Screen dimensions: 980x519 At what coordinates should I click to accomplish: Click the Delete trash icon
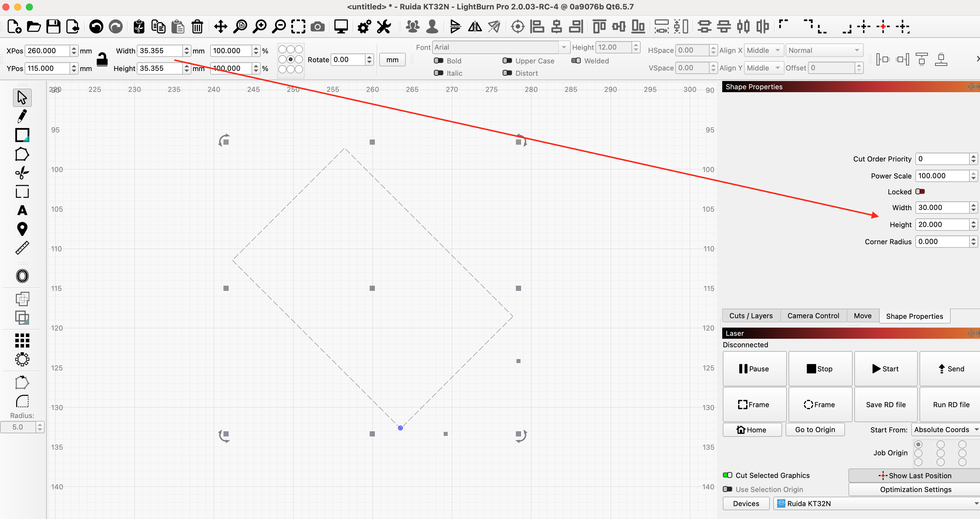pyautogui.click(x=197, y=27)
